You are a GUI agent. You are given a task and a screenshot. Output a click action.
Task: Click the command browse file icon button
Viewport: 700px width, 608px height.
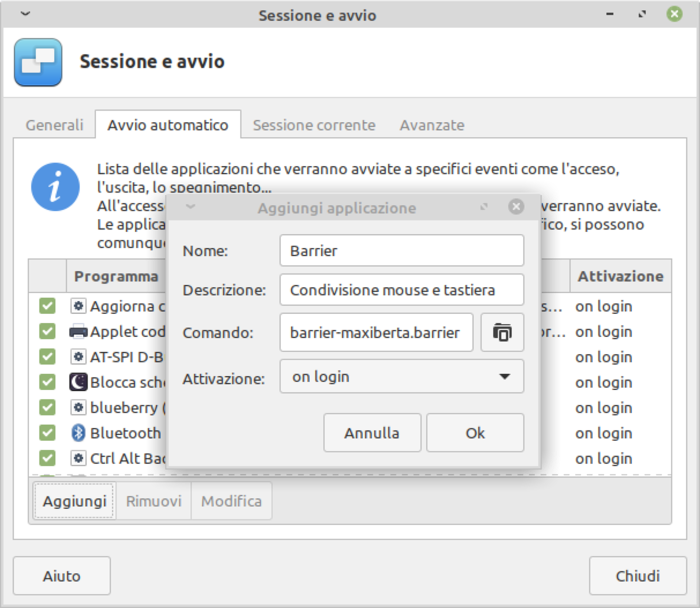click(x=502, y=332)
